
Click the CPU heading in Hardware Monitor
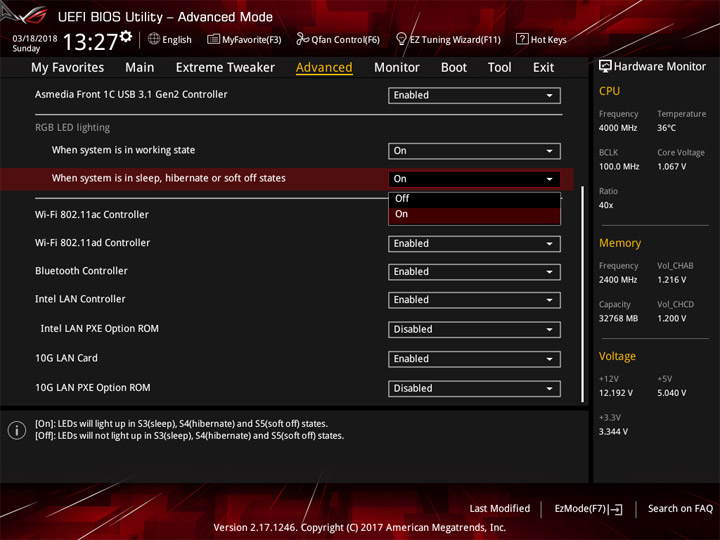[609, 91]
